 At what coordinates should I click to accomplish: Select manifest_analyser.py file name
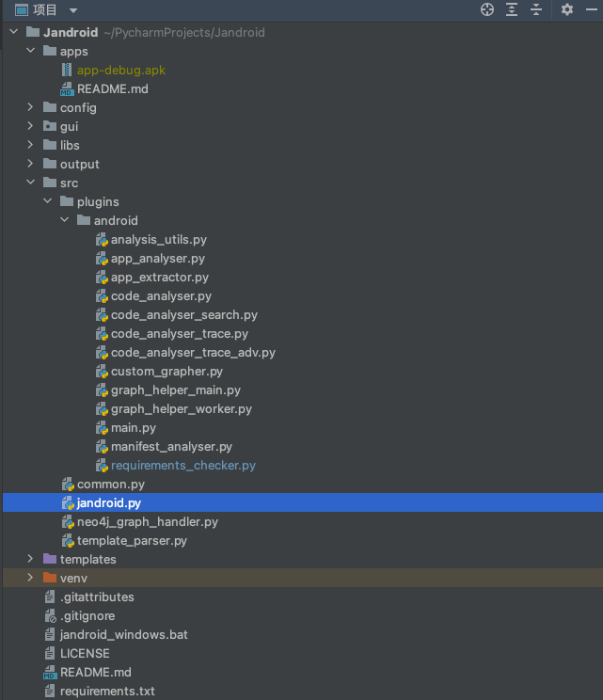171,446
